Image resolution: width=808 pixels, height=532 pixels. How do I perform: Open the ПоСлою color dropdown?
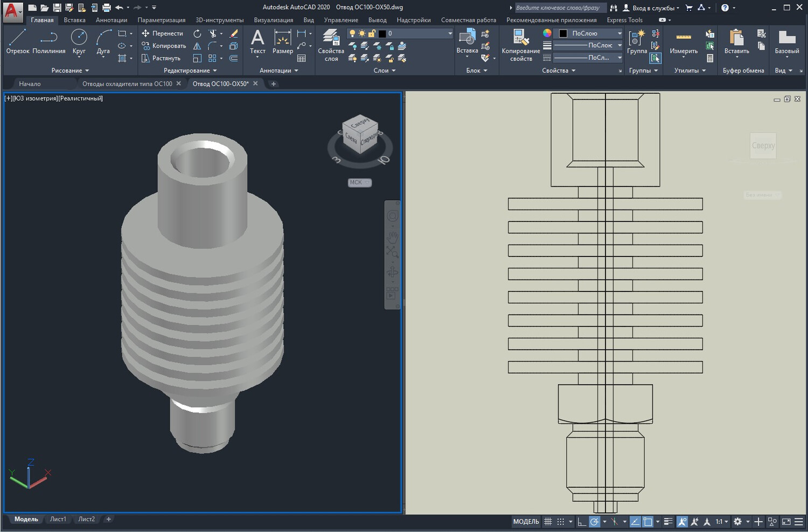pyautogui.click(x=588, y=33)
